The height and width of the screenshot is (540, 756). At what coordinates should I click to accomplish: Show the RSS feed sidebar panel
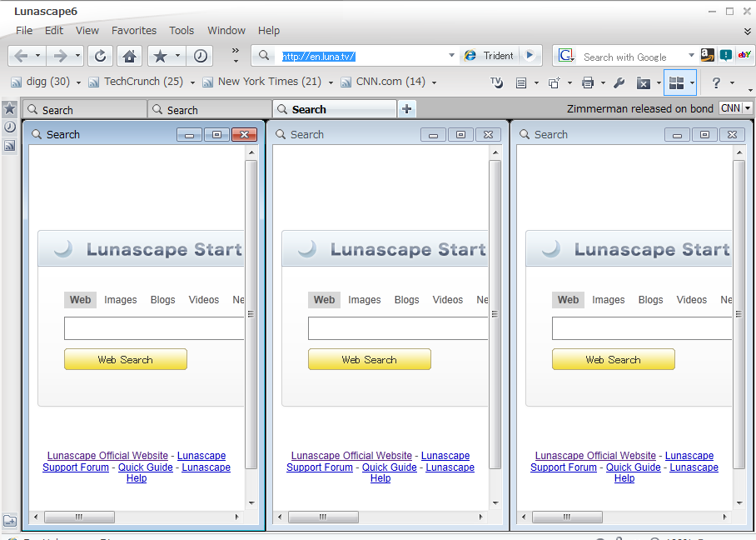tap(10, 145)
